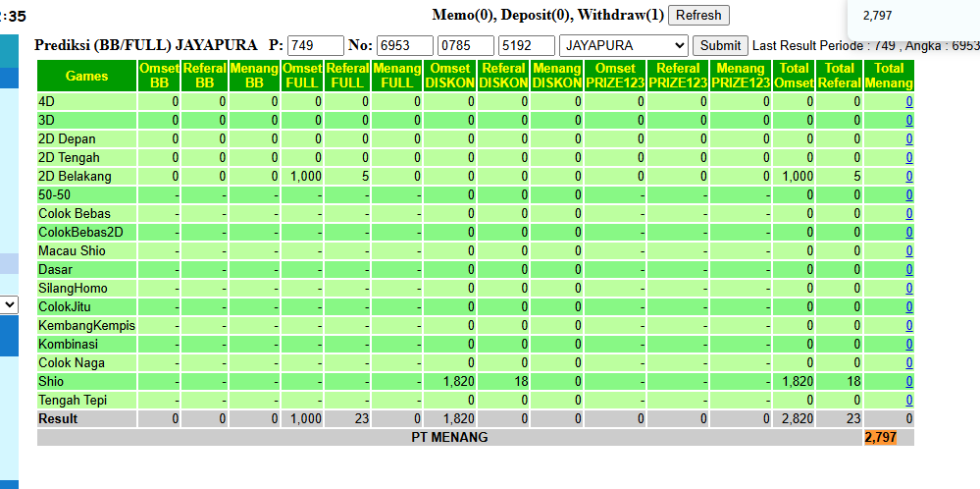Click the Refresh button
The height and width of the screenshot is (489, 980).
pos(698,15)
